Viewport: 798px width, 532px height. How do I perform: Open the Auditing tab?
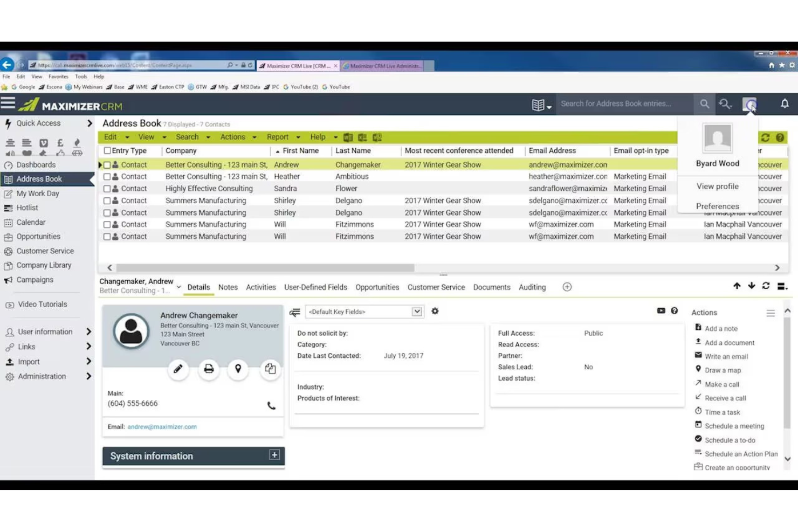(532, 287)
